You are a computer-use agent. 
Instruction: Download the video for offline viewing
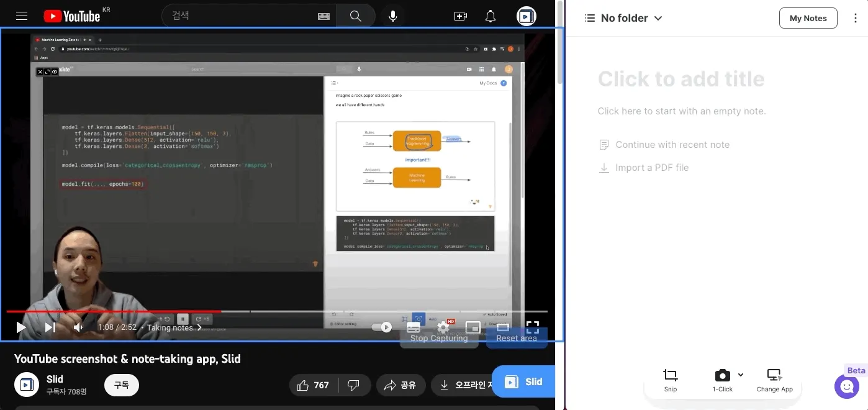(x=463, y=385)
